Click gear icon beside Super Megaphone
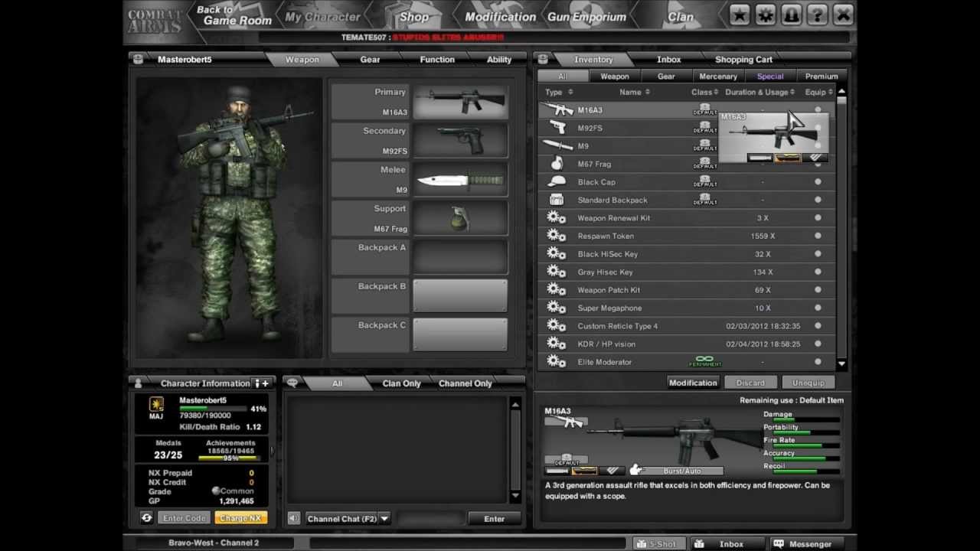Viewport: 980px width, 551px height. coord(557,308)
